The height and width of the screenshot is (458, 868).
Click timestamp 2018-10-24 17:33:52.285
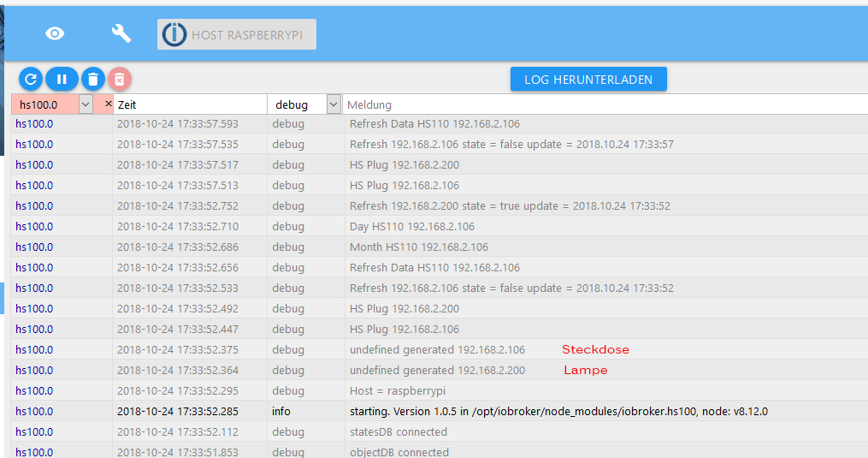(178, 411)
